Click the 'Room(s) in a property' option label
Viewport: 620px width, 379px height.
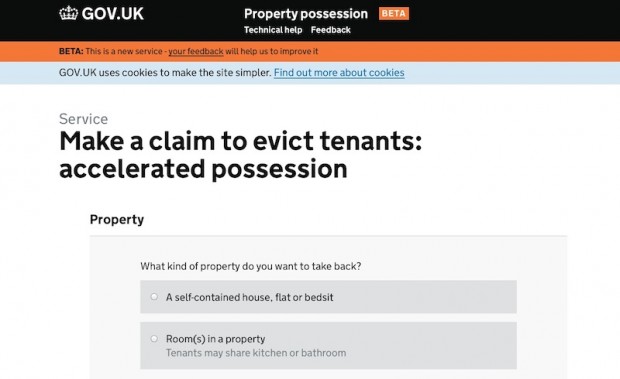pos(215,339)
